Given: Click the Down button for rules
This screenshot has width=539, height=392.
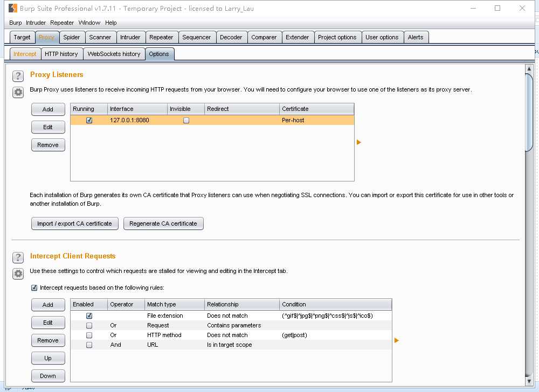Looking at the screenshot, I should pos(48,376).
